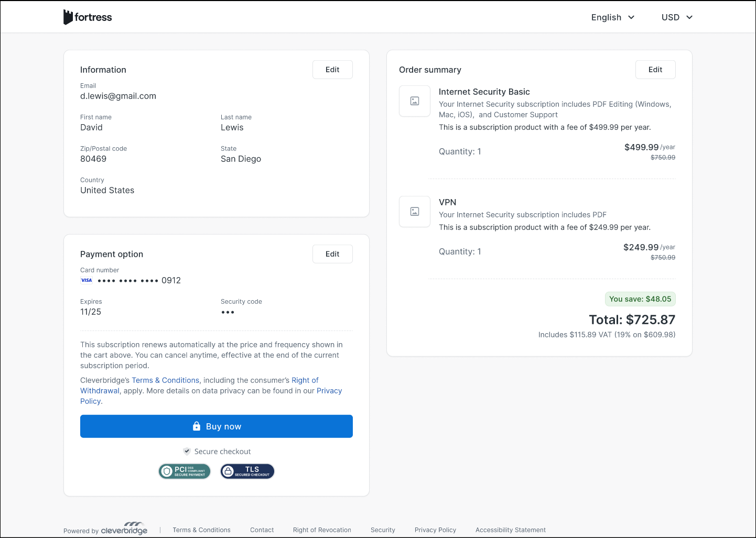
Task: Open the Privacy Policy link in the payment notice
Action: tap(329, 391)
